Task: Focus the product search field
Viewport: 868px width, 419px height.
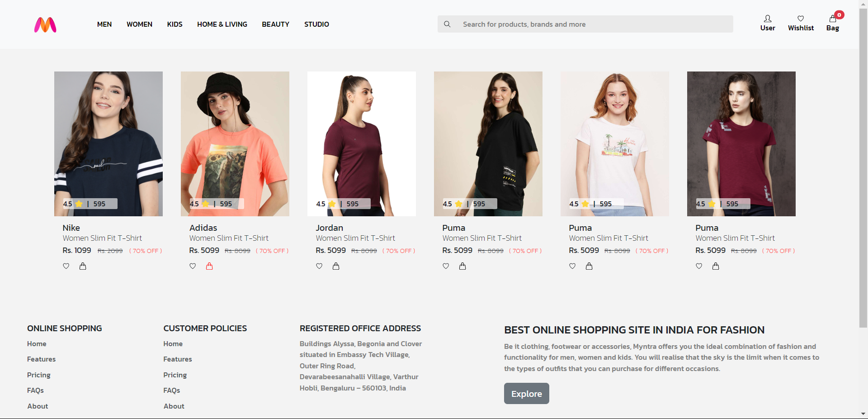Action: click(585, 24)
